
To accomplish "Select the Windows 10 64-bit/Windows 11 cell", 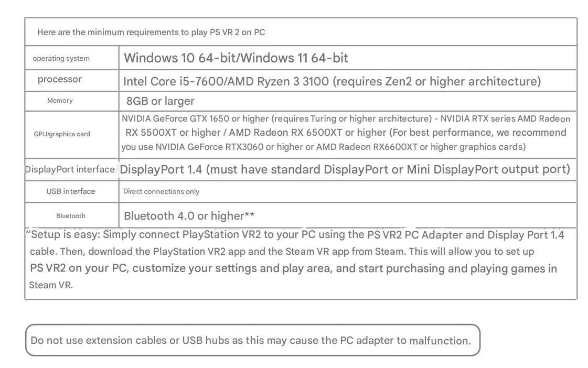I will [236, 58].
